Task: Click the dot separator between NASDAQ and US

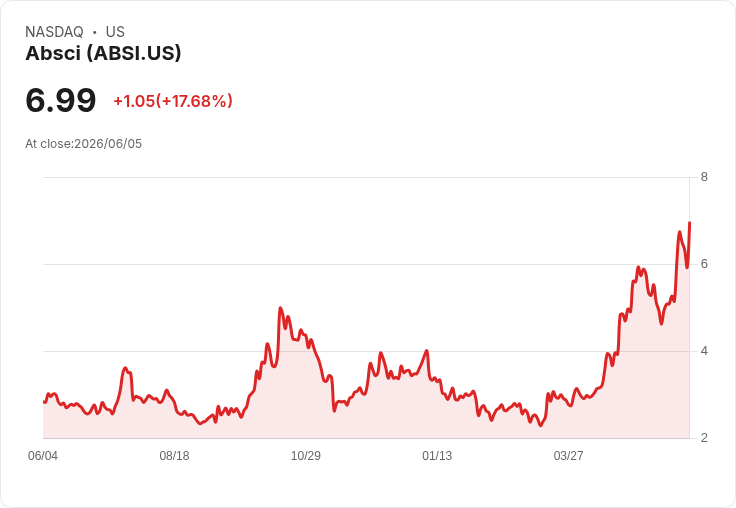Action: point(95,32)
